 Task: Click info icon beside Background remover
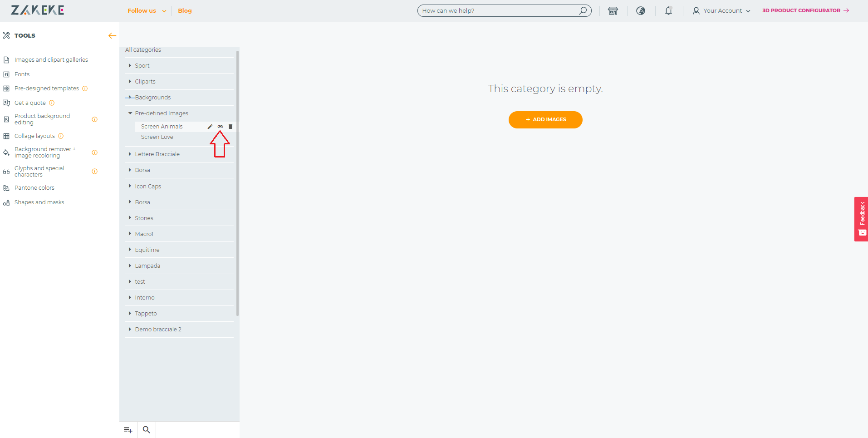[x=94, y=153]
